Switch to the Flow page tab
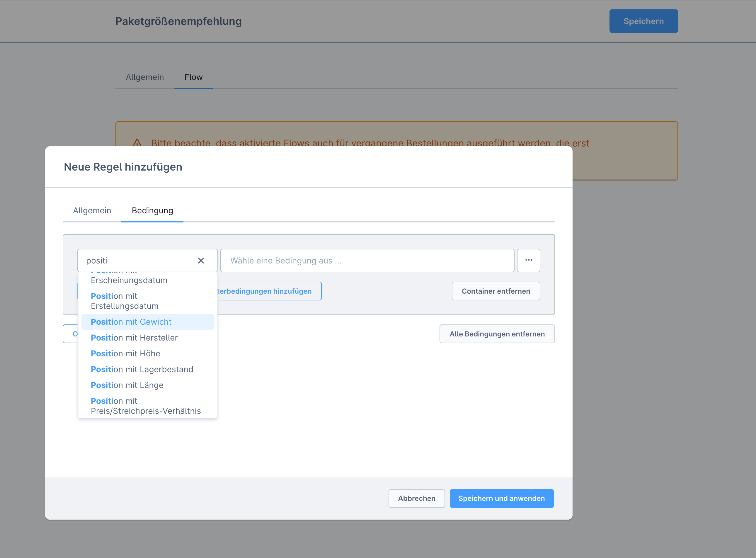This screenshot has width=756, height=558. [193, 77]
